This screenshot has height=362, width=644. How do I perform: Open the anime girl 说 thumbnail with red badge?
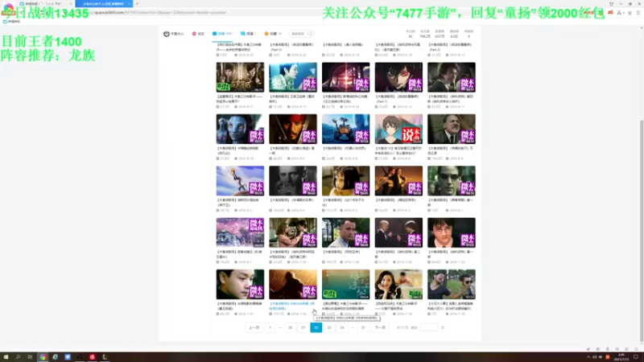[x=398, y=129]
